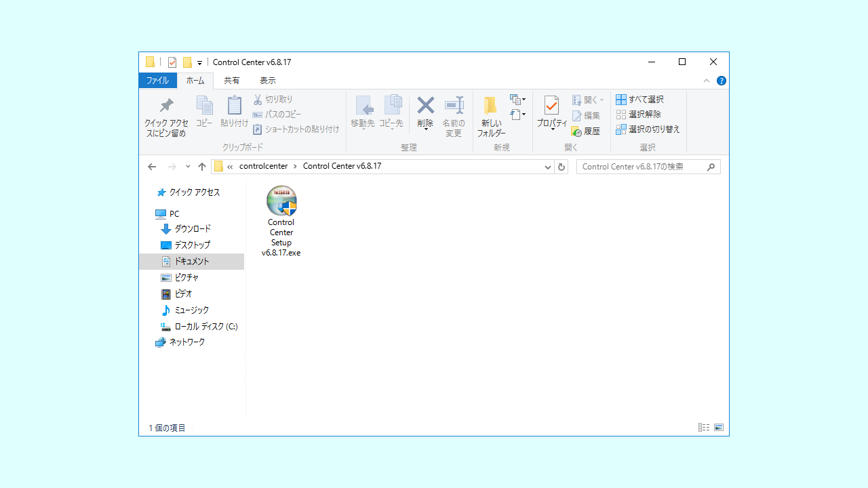Open the New item icon menu
This screenshot has width=868, height=488.
[x=518, y=100]
